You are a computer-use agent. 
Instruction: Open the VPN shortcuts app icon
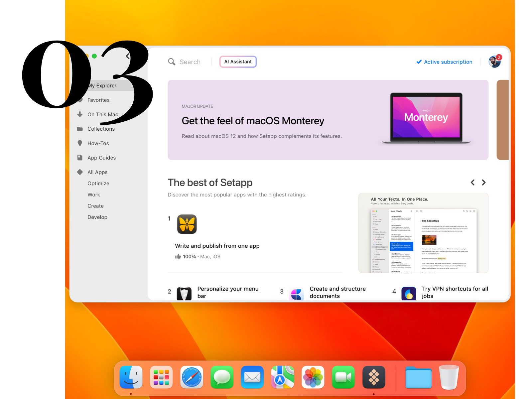click(x=409, y=293)
